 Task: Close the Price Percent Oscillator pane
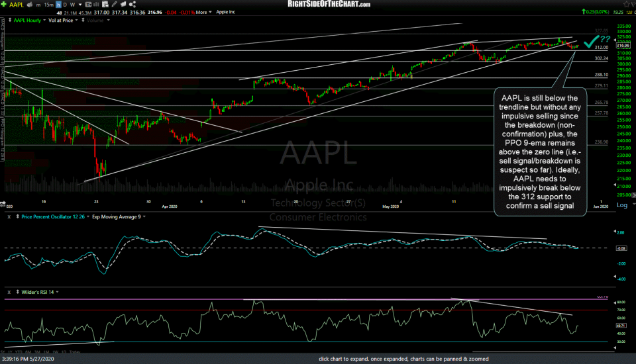coord(9,217)
